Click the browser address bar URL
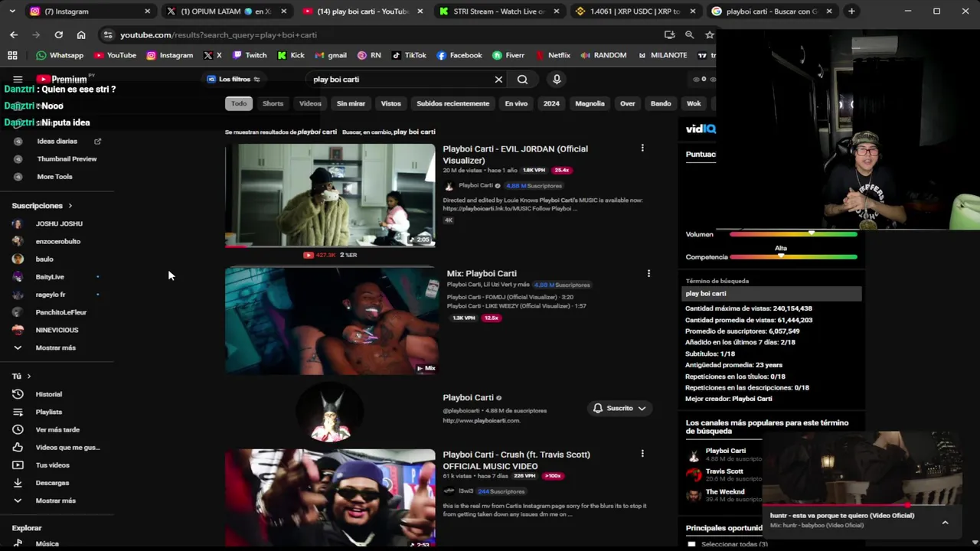The width and height of the screenshot is (980, 551). tap(218, 34)
